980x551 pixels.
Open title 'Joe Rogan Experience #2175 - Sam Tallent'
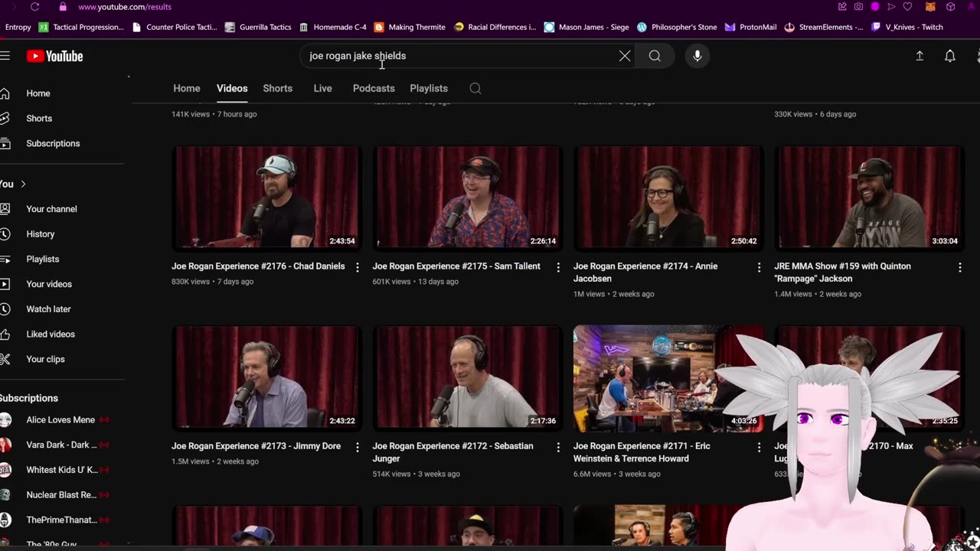[x=456, y=266]
